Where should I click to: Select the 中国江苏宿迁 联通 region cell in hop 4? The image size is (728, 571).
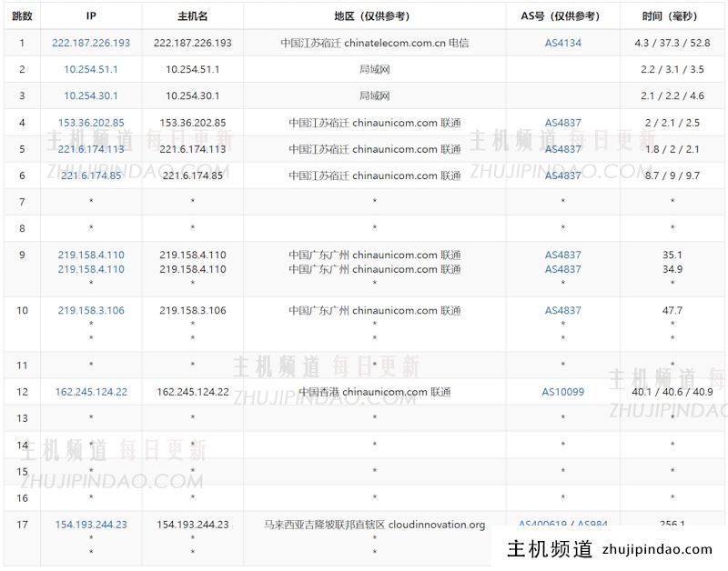coord(375,123)
